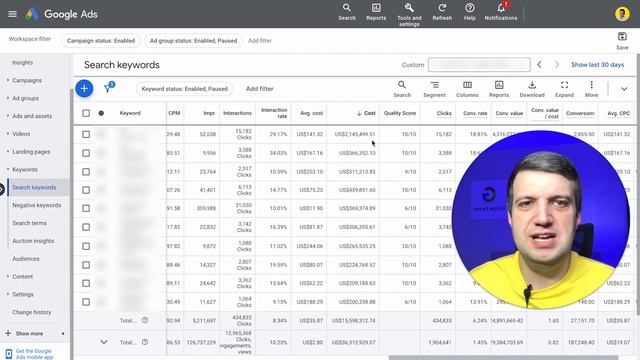Image resolution: width=640 pixels, height=360 pixels.
Task: Expand Campaigns in the sidebar
Action: pyautogui.click(x=8, y=80)
